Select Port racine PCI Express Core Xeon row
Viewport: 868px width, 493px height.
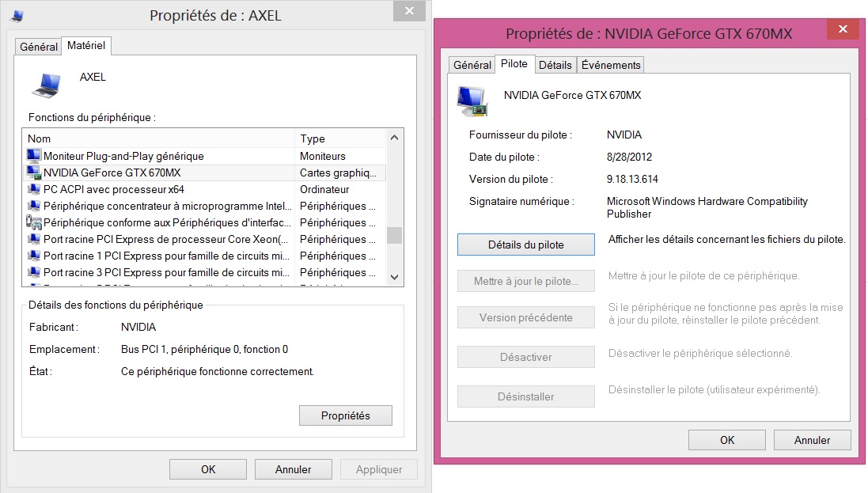pos(206,239)
